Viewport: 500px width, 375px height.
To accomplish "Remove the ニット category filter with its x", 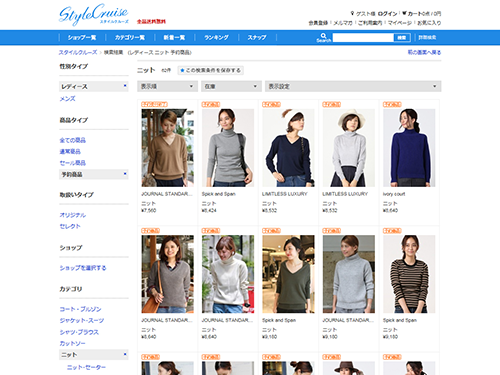I will tap(125, 354).
